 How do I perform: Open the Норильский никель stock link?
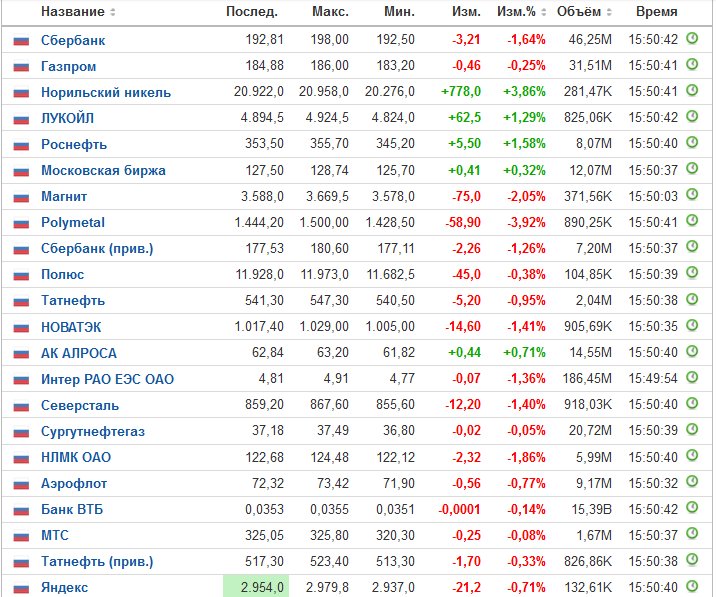[106, 92]
